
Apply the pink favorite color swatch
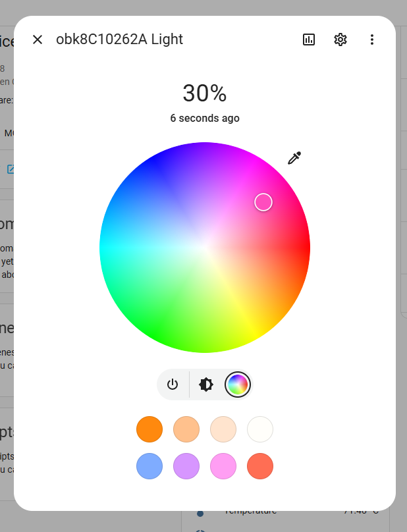click(x=223, y=466)
